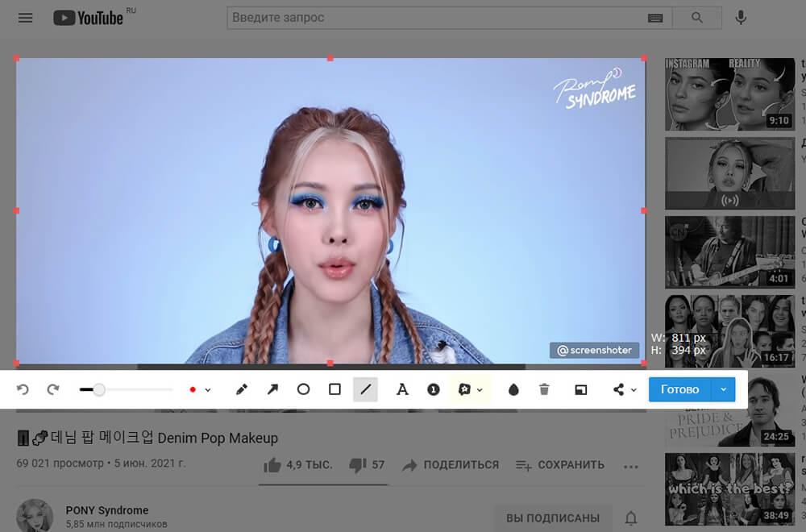806x532 pixels.
Task: Click the 5,85 млн подписчиков text
Action: tap(116, 524)
